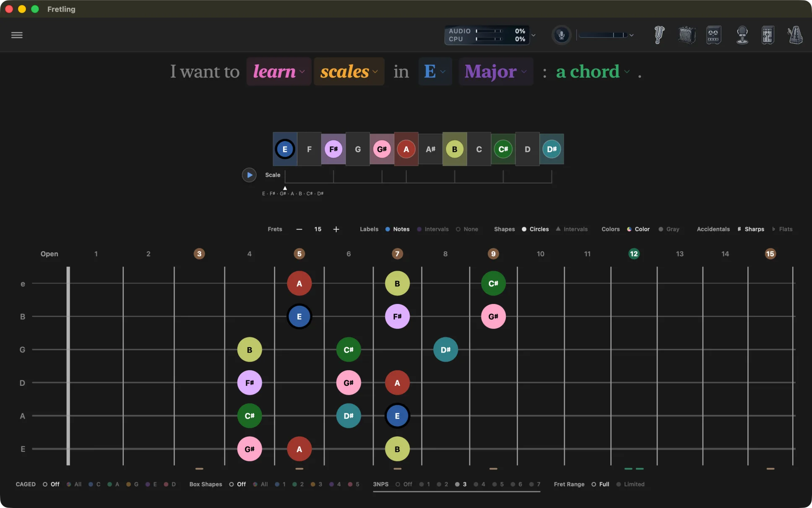Turn 3NPS Off

[404, 484]
